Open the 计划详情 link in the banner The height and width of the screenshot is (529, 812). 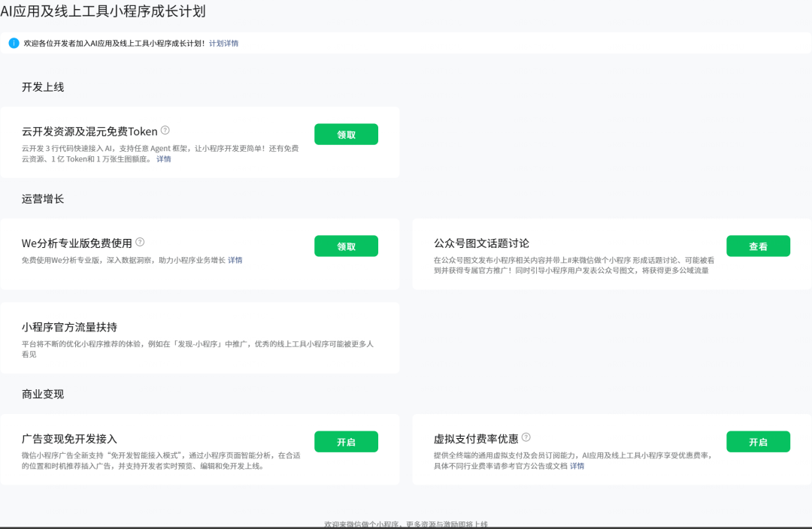(x=224, y=44)
